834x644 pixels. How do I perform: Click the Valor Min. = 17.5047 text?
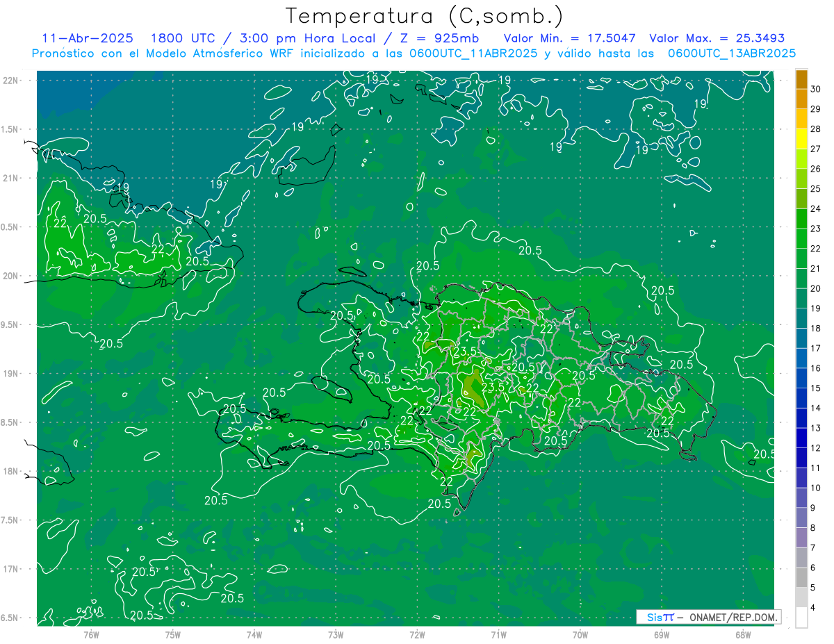point(569,38)
